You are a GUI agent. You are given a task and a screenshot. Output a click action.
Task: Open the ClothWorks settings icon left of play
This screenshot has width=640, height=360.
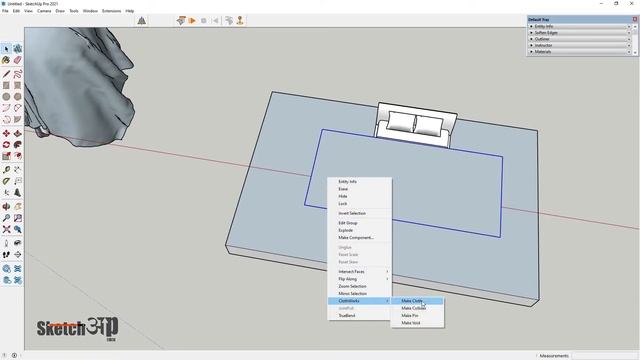click(181, 20)
